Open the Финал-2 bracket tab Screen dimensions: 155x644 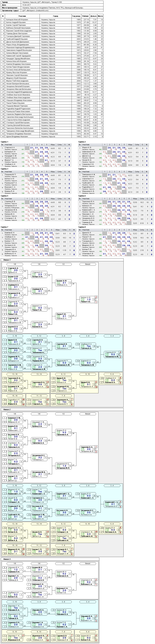tap(7, 410)
